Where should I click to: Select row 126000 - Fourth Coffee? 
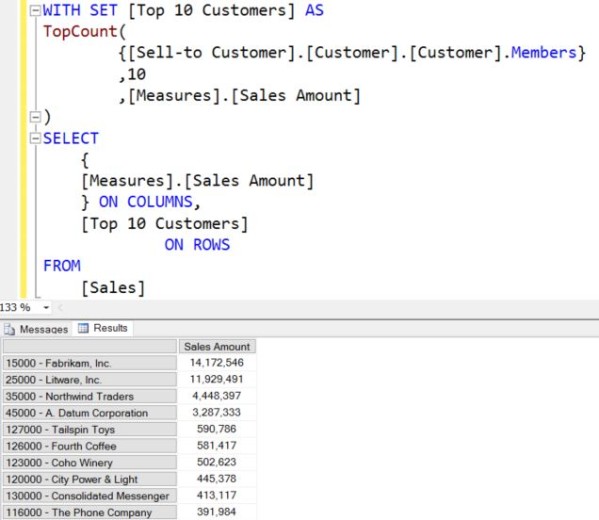90,446
